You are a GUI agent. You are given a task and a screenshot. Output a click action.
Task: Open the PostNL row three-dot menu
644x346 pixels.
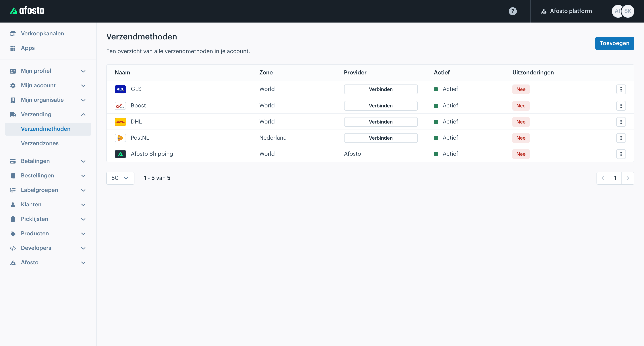[x=621, y=138]
